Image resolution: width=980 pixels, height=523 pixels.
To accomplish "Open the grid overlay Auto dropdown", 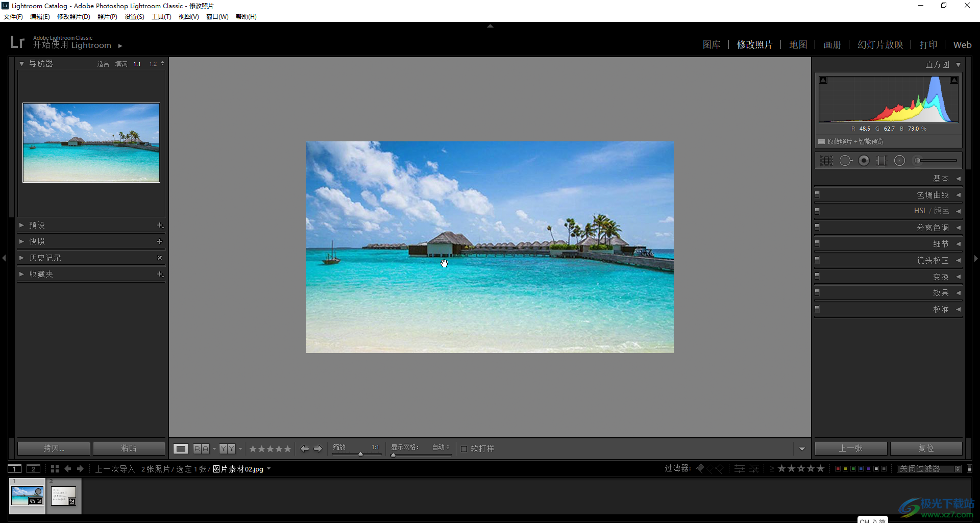I will (441, 447).
